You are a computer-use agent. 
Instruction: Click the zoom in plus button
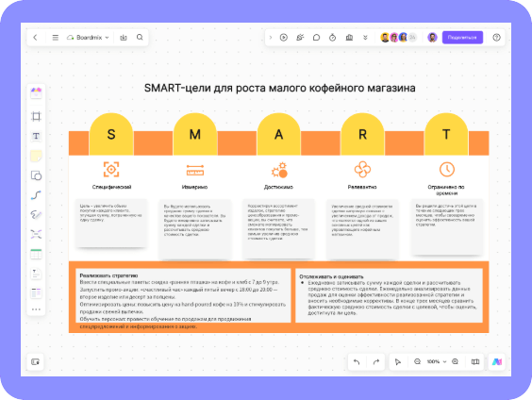[456, 361]
